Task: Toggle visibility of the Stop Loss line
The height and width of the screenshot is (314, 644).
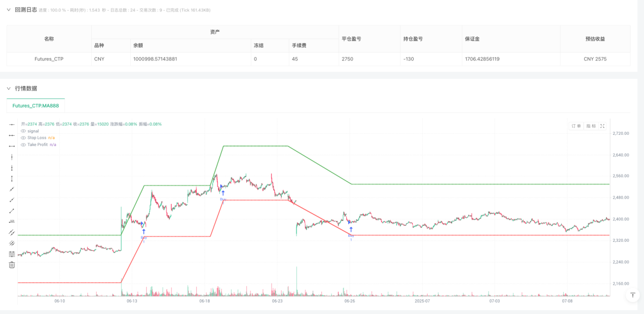Action: point(23,138)
